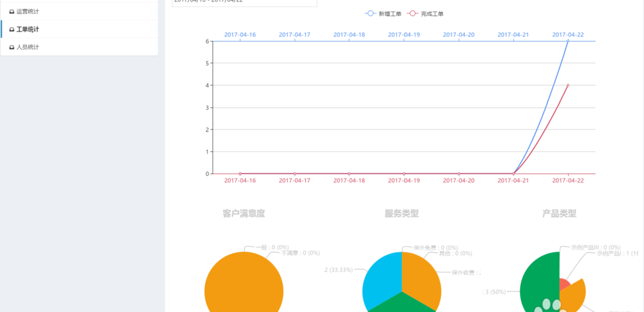Open the 运营统计 sidebar menu item
The width and height of the screenshot is (644, 312).
tap(80, 12)
